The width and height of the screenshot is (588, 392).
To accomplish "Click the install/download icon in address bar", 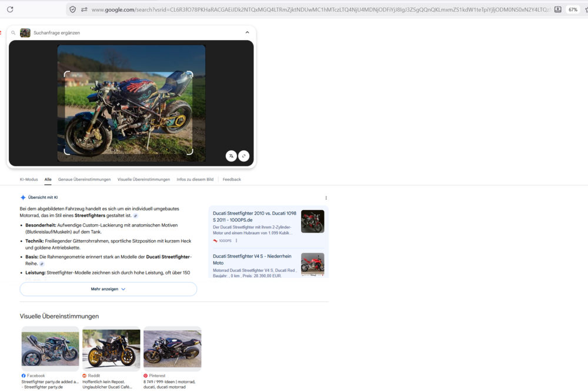I will click(557, 9).
